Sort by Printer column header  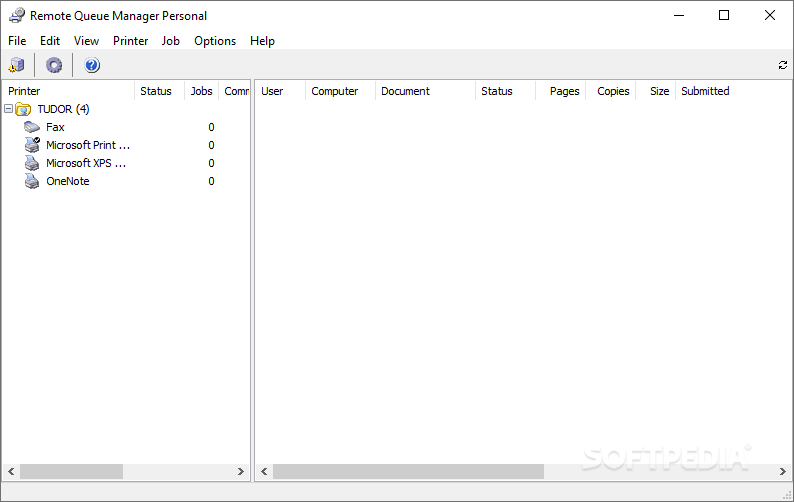tap(68, 91)
